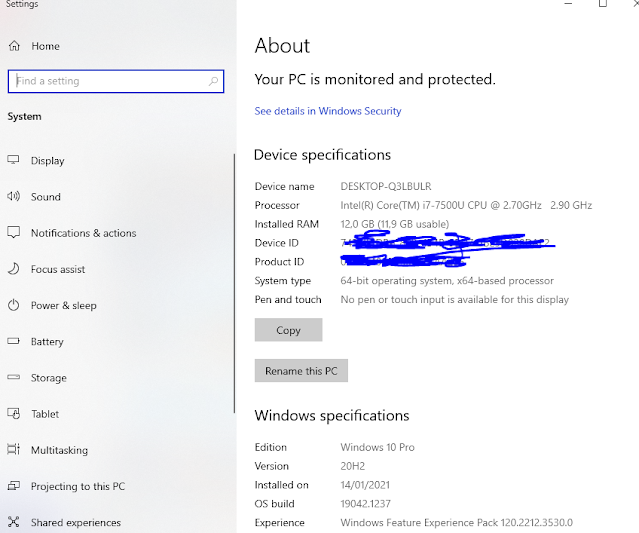Viewport: 639px width, 533px height.
Task: Click the Projecting to this PC icon
Action: pos(13,486)
